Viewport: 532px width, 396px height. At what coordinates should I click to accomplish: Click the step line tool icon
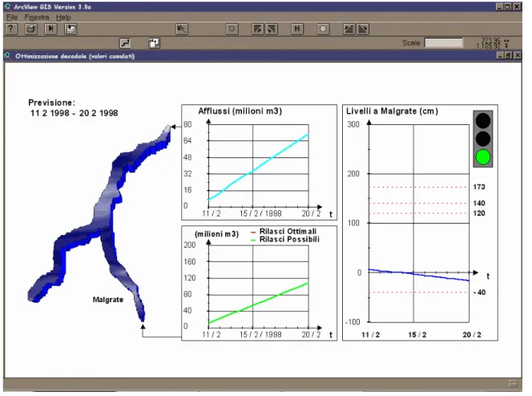125,43
